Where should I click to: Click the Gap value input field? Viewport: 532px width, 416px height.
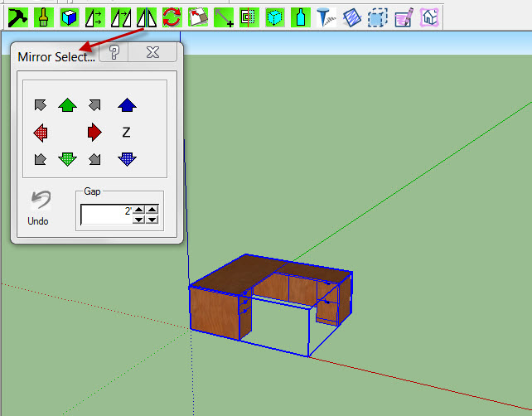106,215
